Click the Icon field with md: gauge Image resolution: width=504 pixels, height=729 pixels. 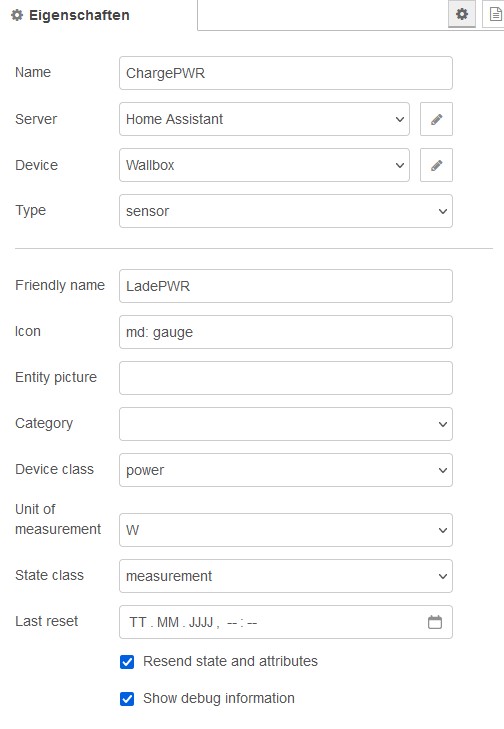[x=285, y=332]
